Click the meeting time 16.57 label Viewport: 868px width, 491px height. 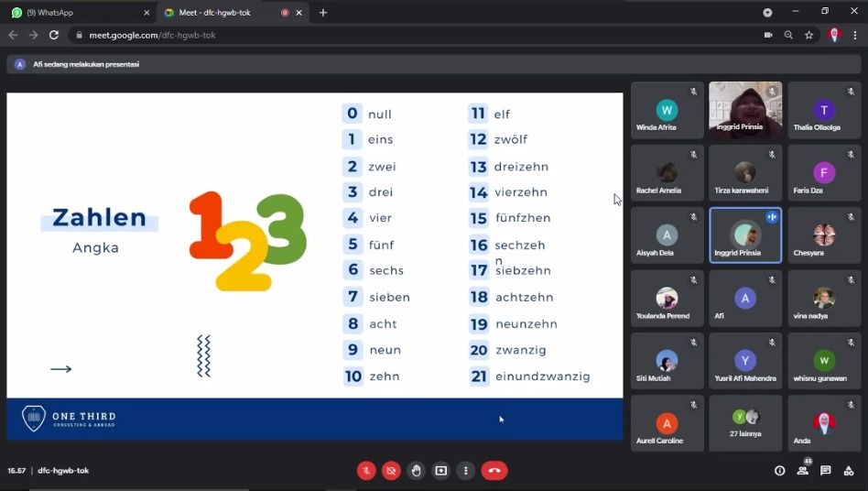click(16, 471)
